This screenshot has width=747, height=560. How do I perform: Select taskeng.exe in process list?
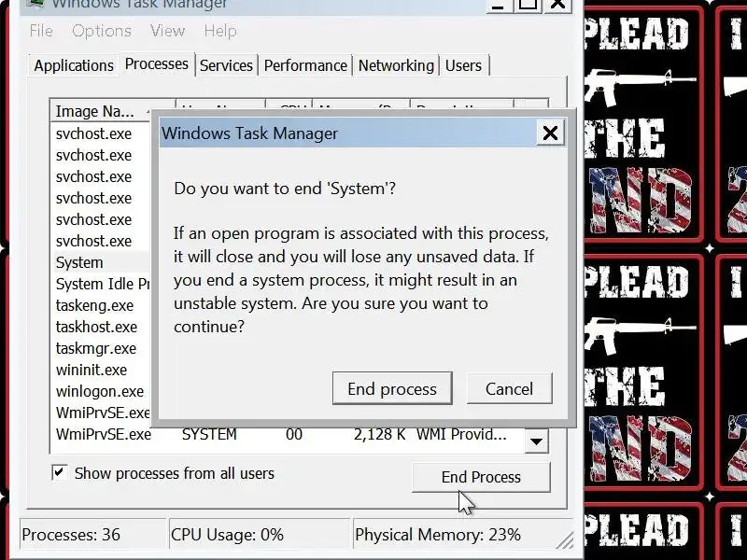pos(95,305)
